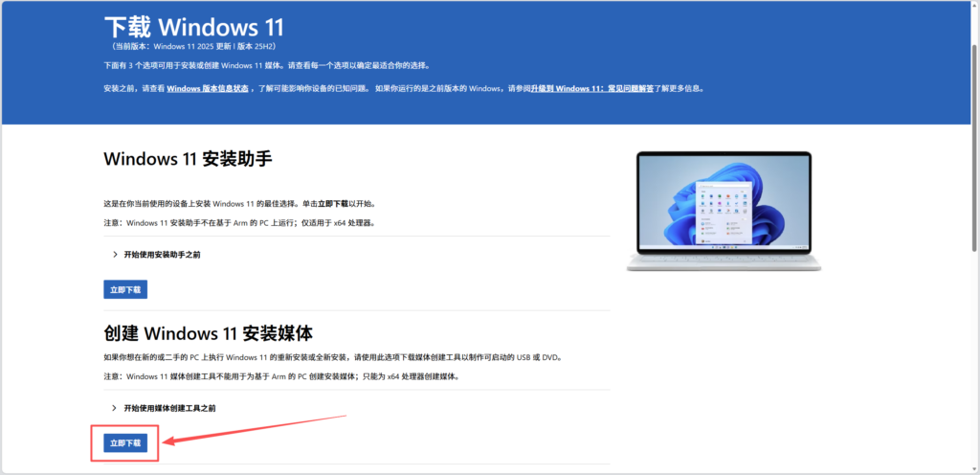The height and width of the screenshot is (475, 980).
Task: Click the Arm PC note under 安装助手
Action: click(x=239, y=223)
